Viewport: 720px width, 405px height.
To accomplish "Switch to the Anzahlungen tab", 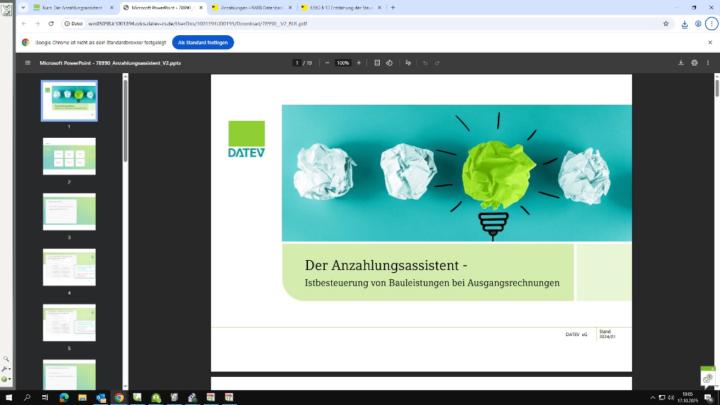I will [250, 7].
